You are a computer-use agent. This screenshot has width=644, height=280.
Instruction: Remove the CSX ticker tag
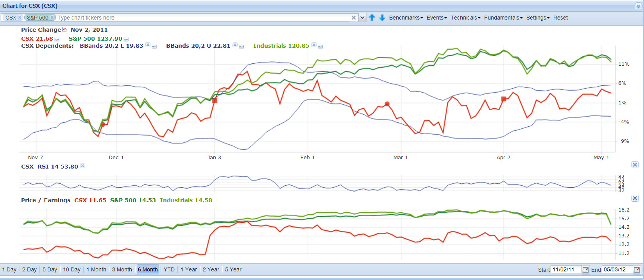point(20,18)
